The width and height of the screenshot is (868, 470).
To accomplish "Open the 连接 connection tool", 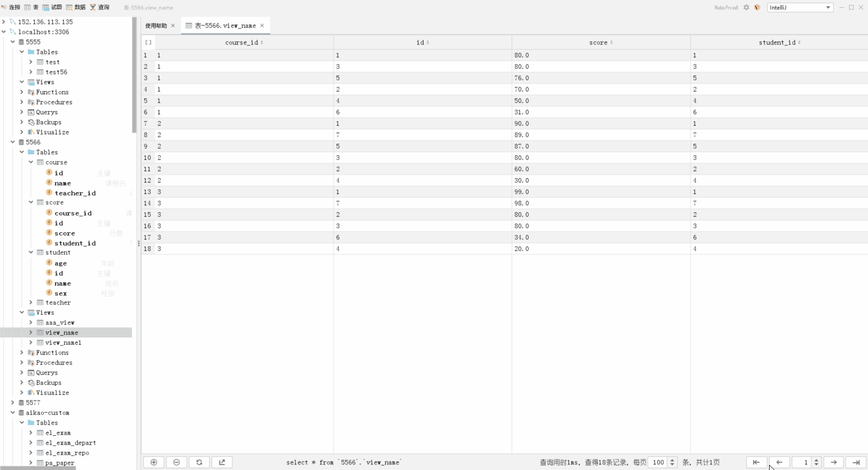I will (11, 7).
